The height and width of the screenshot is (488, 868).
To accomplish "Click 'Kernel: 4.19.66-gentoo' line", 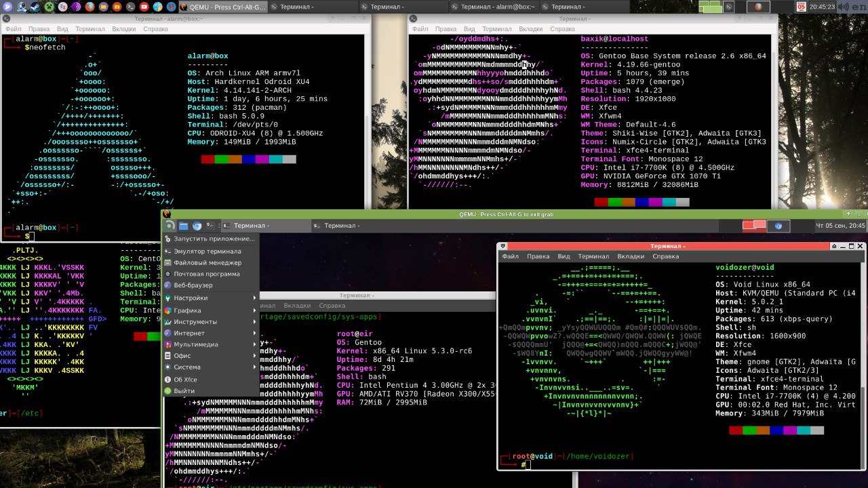I will (x=631, y=64).
